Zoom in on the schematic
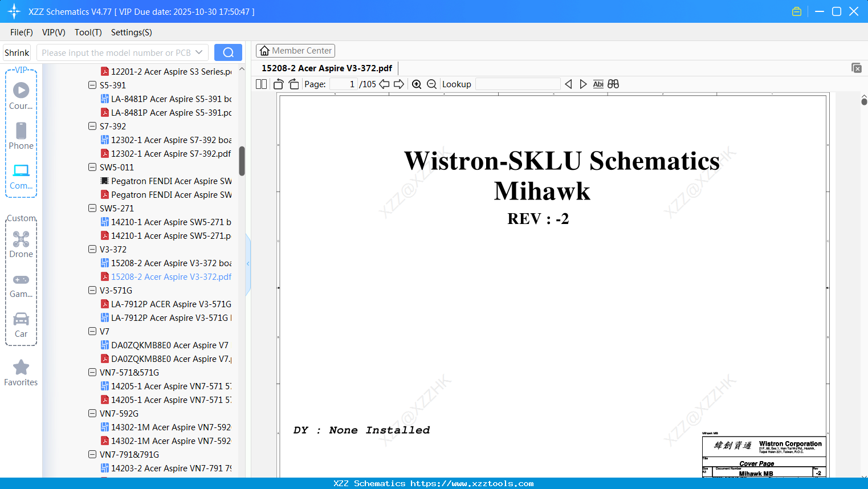 point(417,84)
